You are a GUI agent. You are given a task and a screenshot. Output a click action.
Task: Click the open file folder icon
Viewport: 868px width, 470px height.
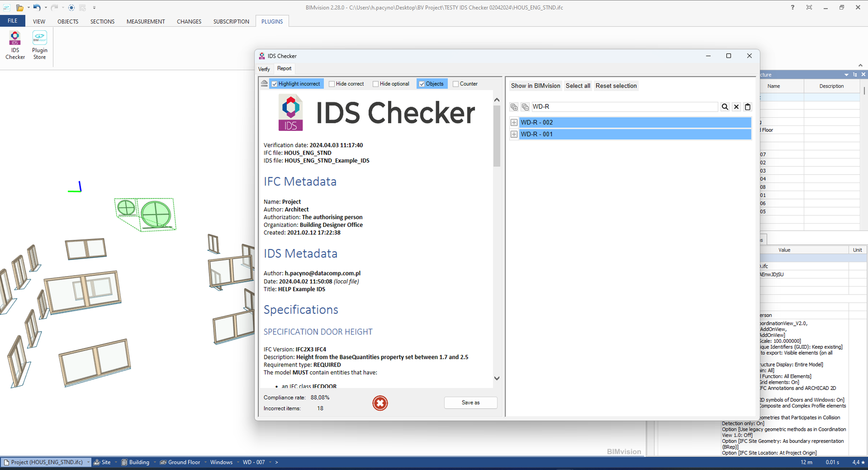click(20, 7)
